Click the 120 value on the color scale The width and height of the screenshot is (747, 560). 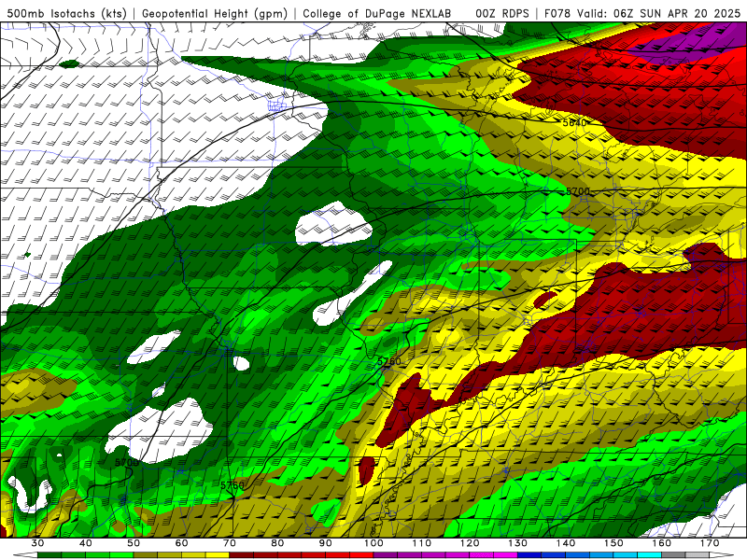pos(470,543)
